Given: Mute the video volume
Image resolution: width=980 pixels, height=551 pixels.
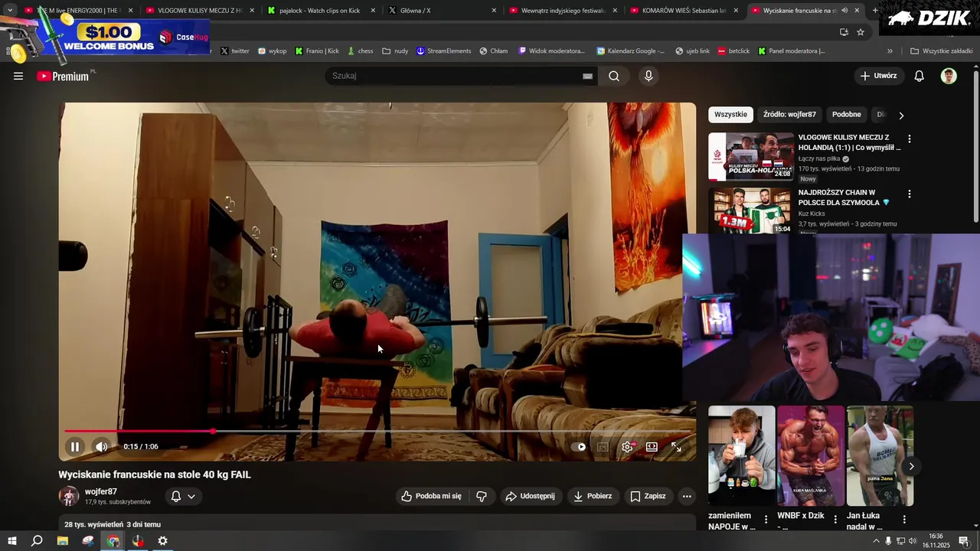Looking at the screenshot, I should (x=101, y=447).
